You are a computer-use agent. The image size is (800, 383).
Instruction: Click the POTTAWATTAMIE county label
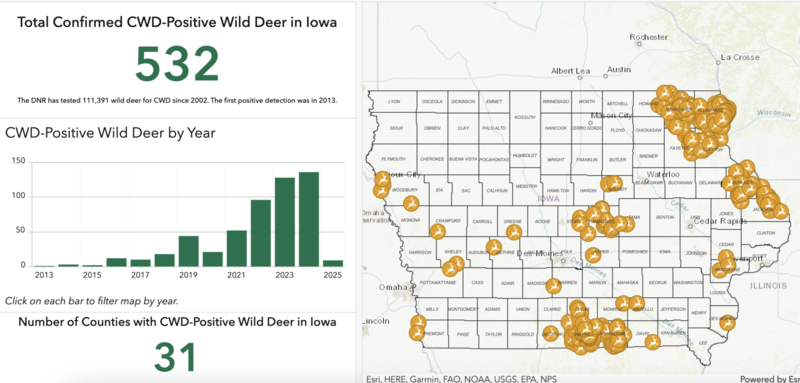[439, 282]
